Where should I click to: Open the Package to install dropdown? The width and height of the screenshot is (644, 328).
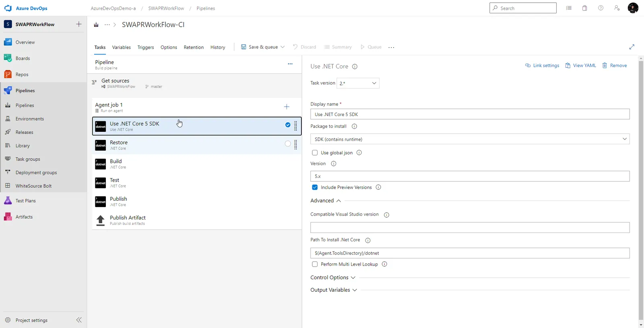pos(470,139)
